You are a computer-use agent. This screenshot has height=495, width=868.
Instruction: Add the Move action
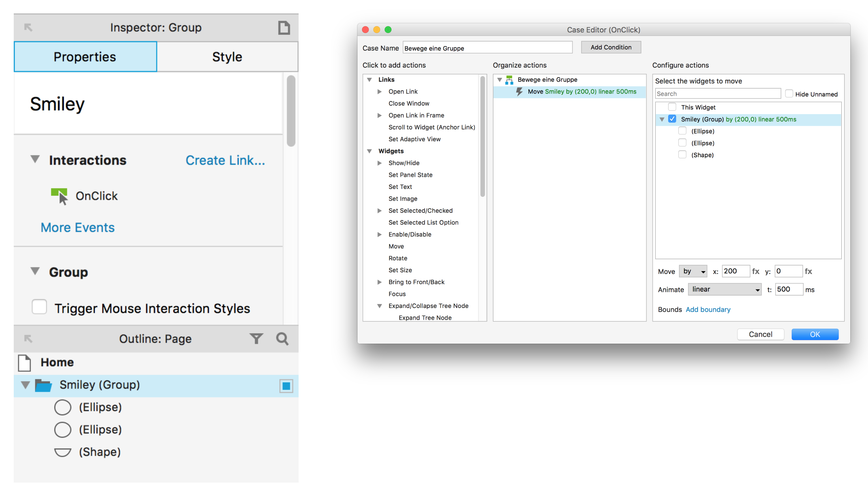click(396, 246)
